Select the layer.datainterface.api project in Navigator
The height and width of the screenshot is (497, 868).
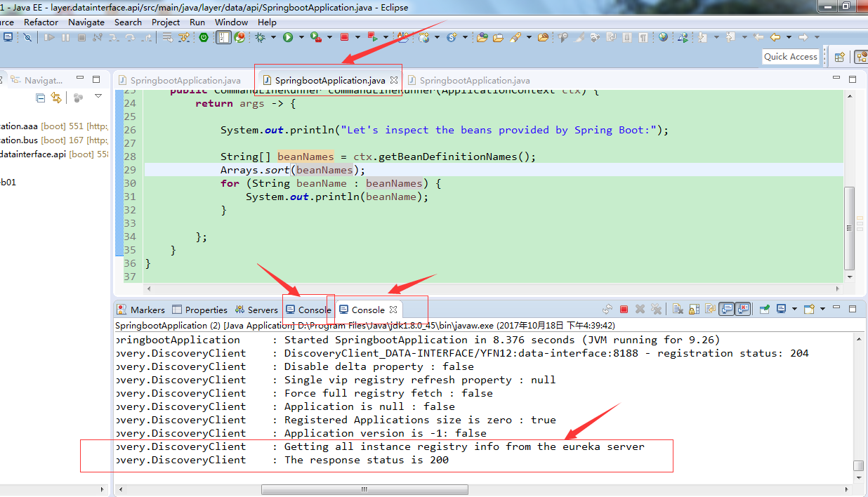tap(54, 154)
